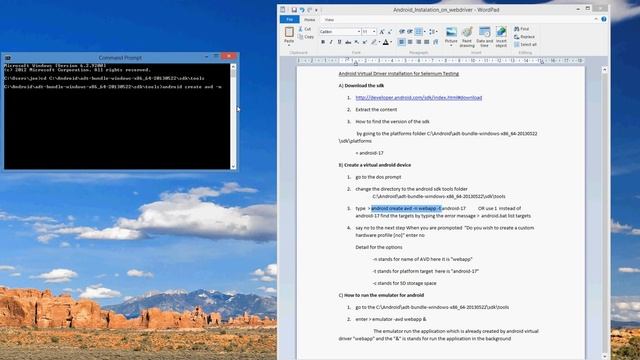Open WordPad Help question mark

604,19
